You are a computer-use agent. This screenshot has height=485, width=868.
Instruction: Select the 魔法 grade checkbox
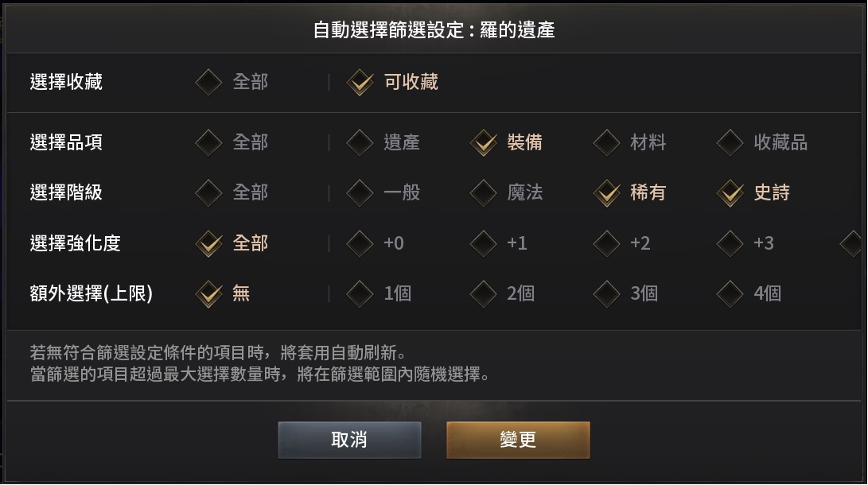[x=484, y=192]
